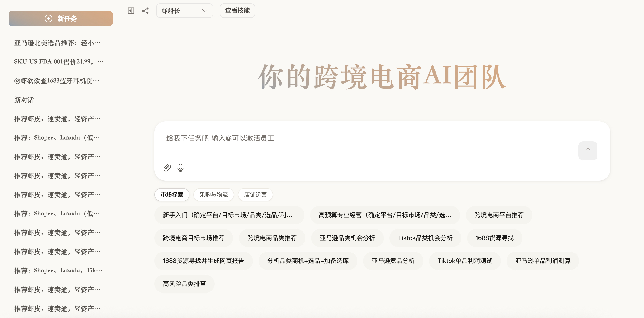Click the send arrow button
Image resolution: width=644 pixels, height=318 pixels.
pos(588,151)
